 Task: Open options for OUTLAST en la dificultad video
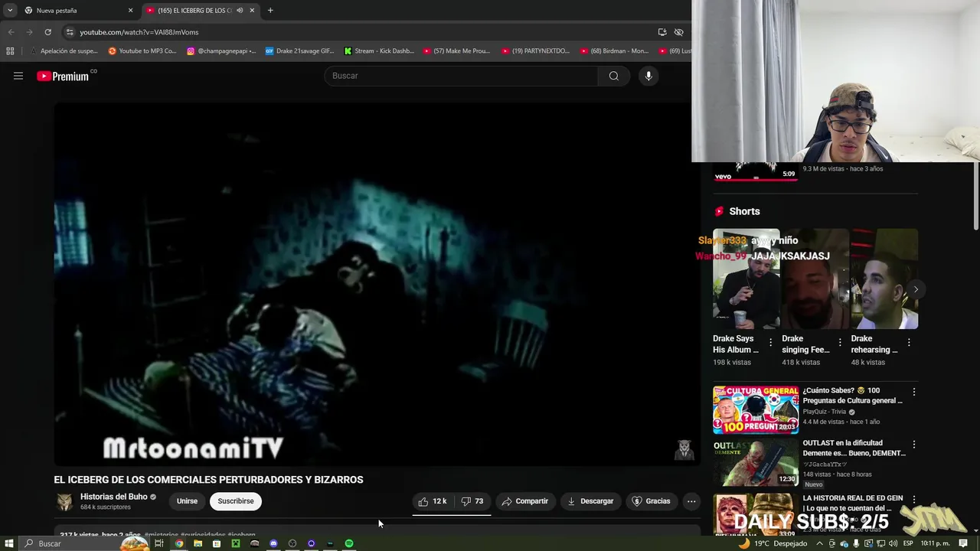point(913,445)
